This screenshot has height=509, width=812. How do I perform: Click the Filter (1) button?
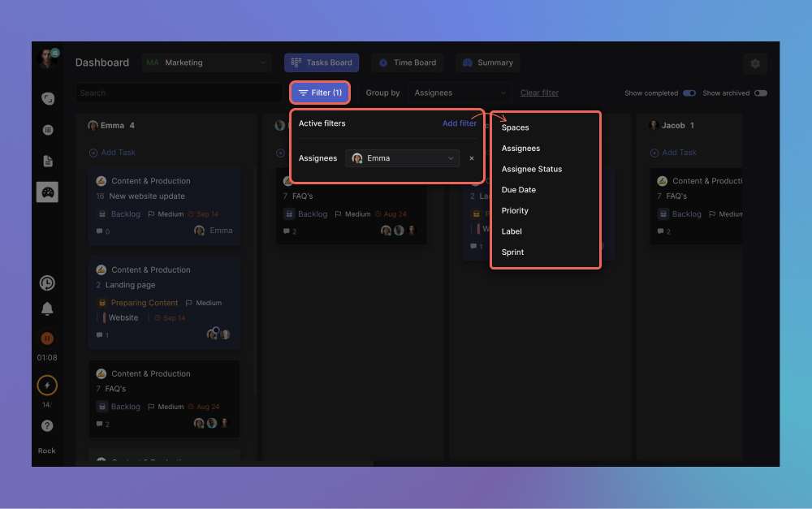click(x=320, y=93)
